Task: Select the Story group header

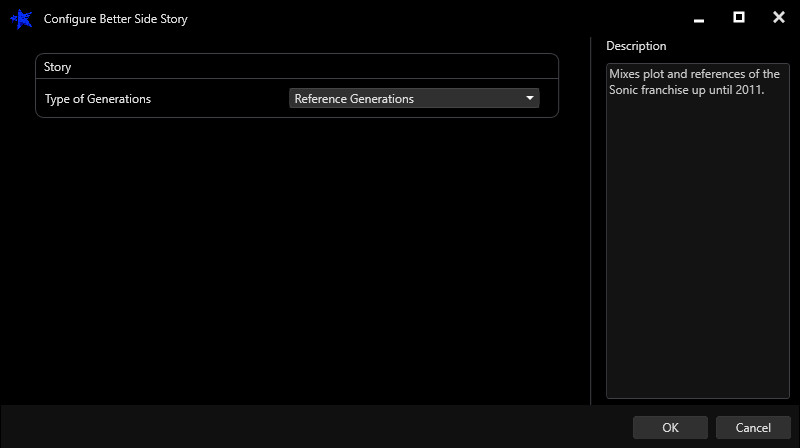Action: pos(58,67)
